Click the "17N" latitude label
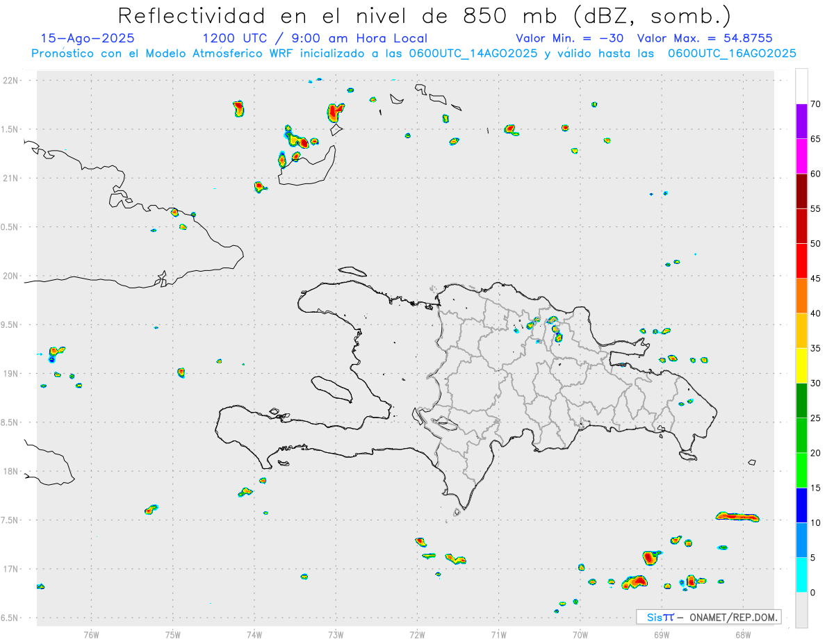 tap(12, 569)
